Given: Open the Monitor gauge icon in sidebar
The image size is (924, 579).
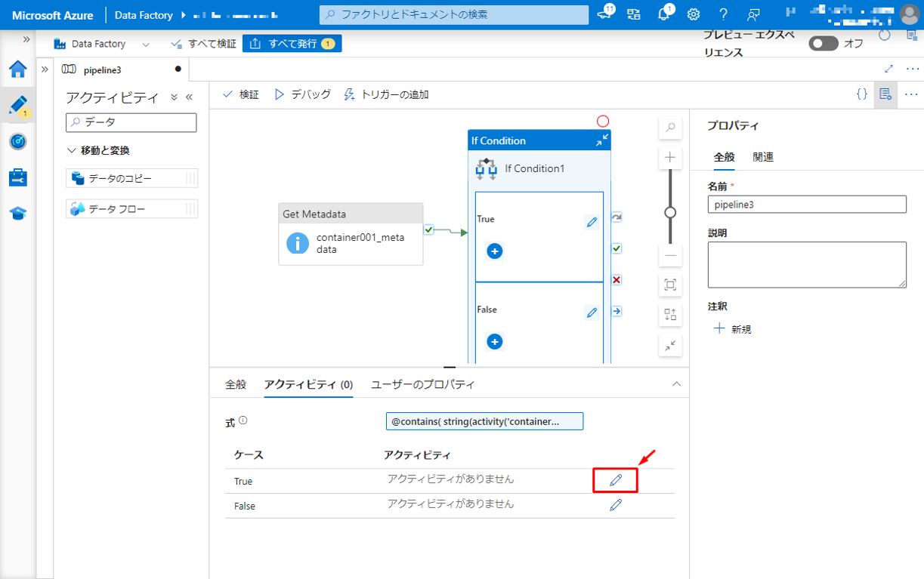Looking at the screenshot, I should 18,141.
